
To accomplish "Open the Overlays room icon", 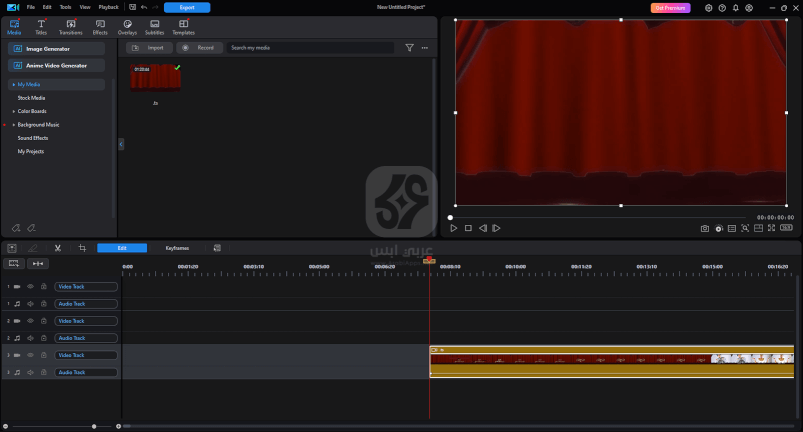I will (x=127, y=26).
